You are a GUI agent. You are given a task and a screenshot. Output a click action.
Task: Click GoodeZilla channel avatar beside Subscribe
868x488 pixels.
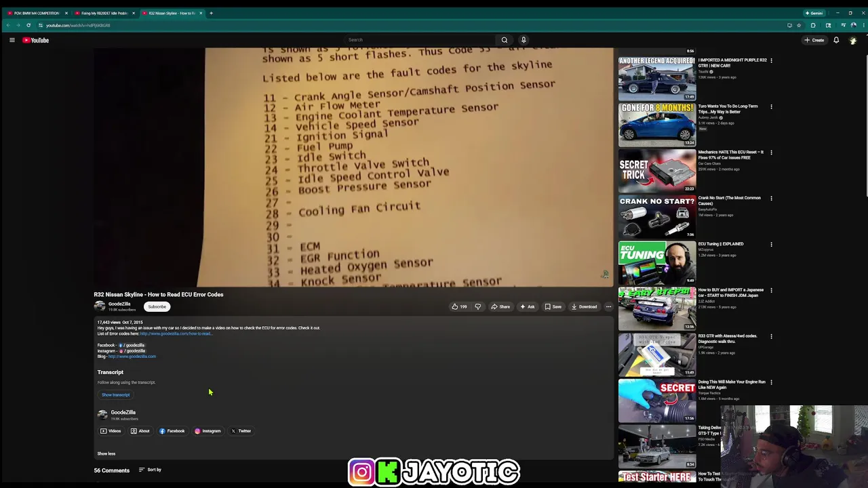point(100,306)
